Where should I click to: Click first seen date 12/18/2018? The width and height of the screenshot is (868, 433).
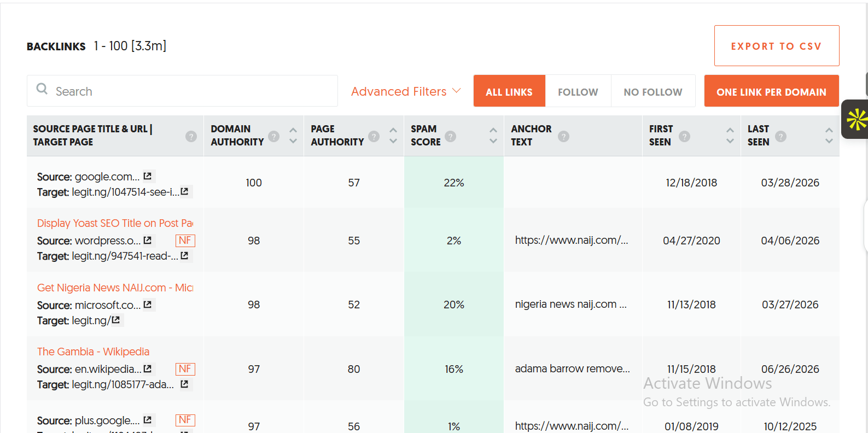[691, 183]
